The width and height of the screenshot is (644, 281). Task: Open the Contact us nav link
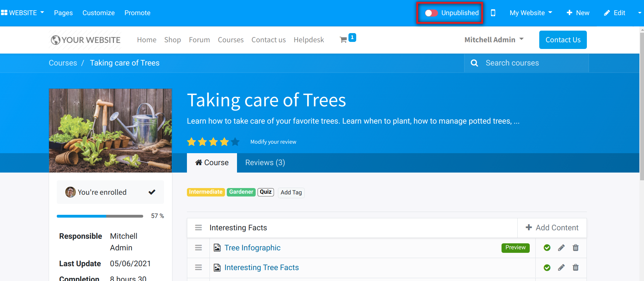coord(269,40)
